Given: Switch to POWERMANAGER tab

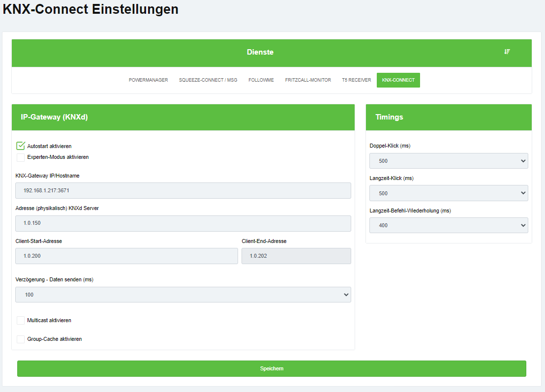Looking at the screenshot, I should [149, 80].
